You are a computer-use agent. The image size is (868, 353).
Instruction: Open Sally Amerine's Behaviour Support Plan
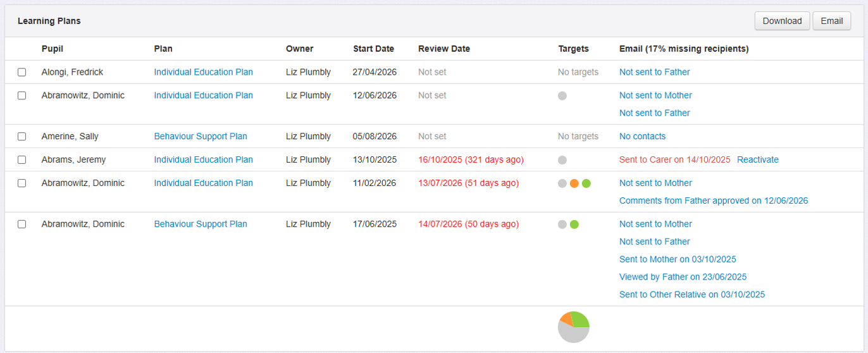[x=201, y=136]
